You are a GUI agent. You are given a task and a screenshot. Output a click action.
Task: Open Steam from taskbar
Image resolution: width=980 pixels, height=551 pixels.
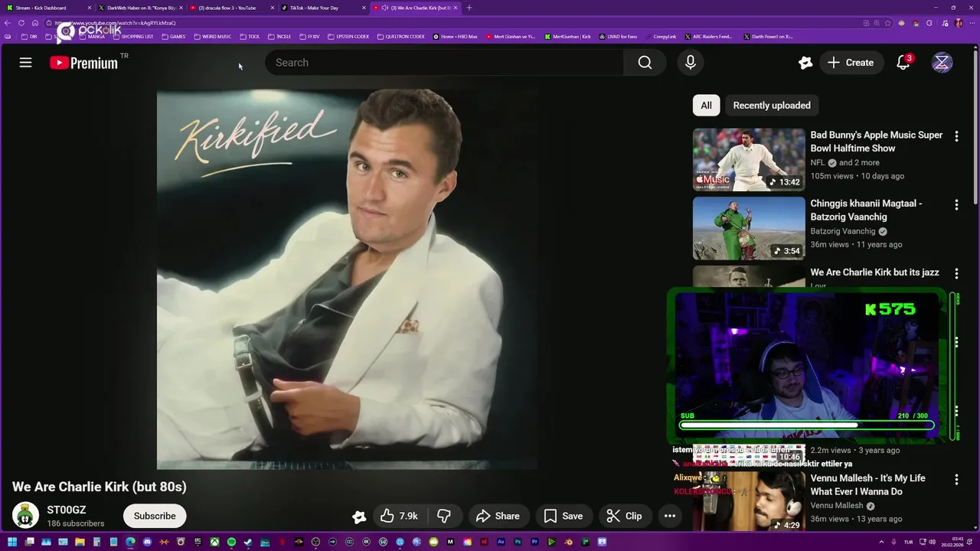(248, 542)
